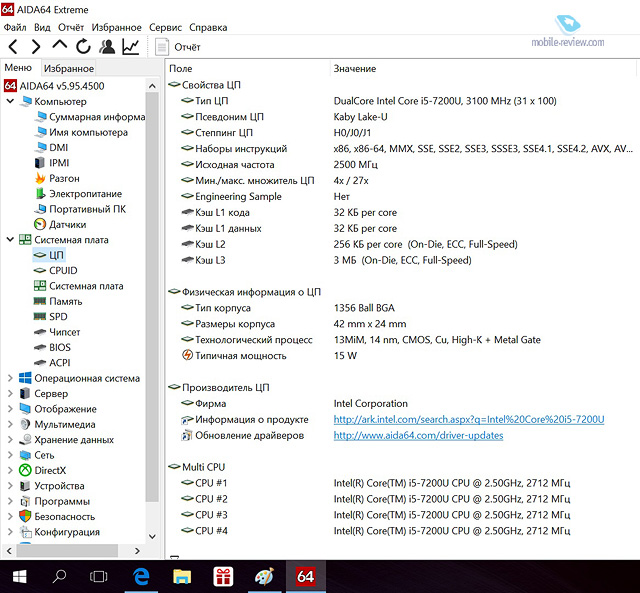This screenshot has width=640, height=593.
Task: Open the graph chart icon in the toolbar
Action: pos(131,47)
